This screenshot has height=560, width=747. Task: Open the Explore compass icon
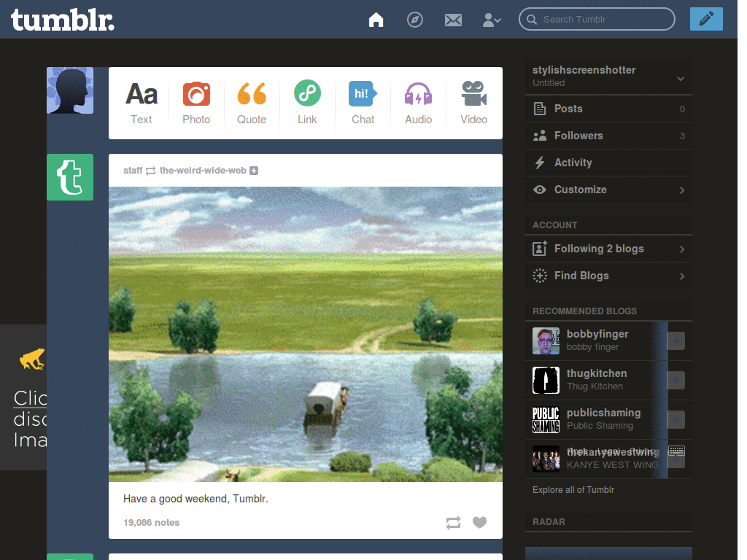click(414, 20)
